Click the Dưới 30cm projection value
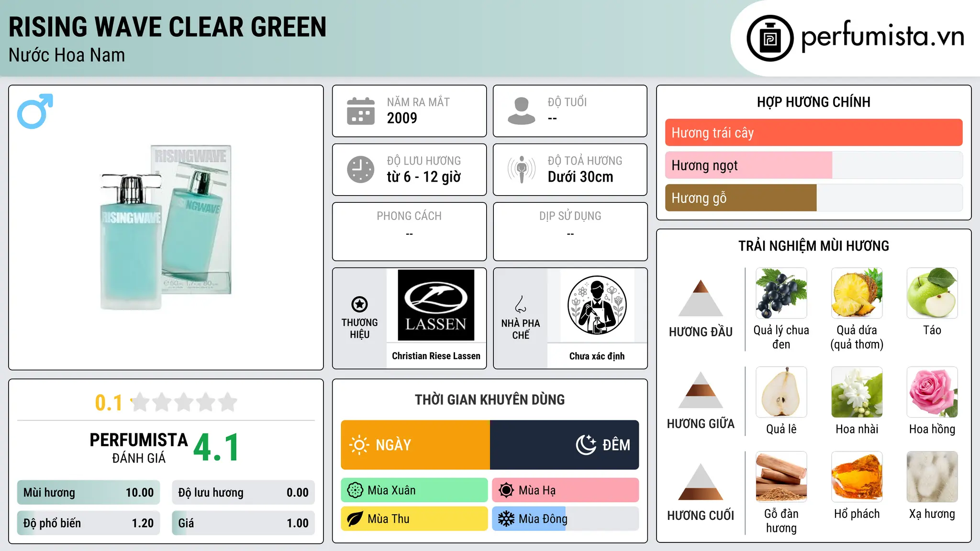This screenshot has height=551, width=980. click(x=580, y=177)
